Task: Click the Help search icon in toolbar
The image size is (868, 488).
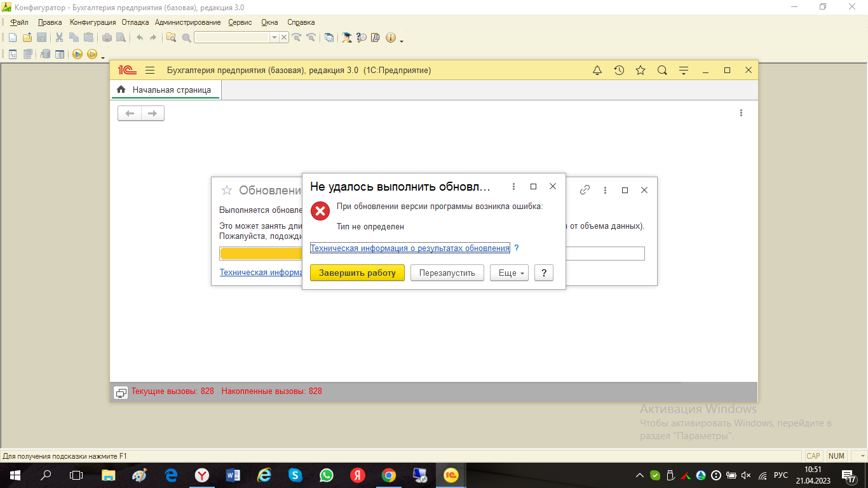Action: pos(362,37)
